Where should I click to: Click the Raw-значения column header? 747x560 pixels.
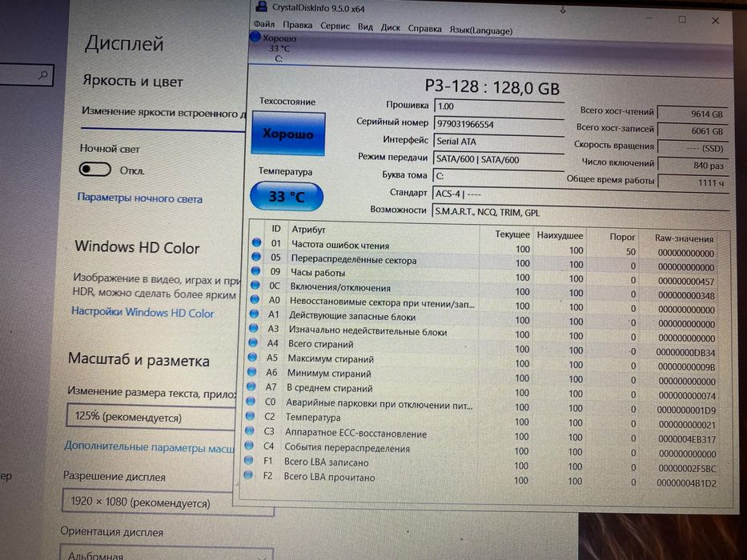click(684, 238)
